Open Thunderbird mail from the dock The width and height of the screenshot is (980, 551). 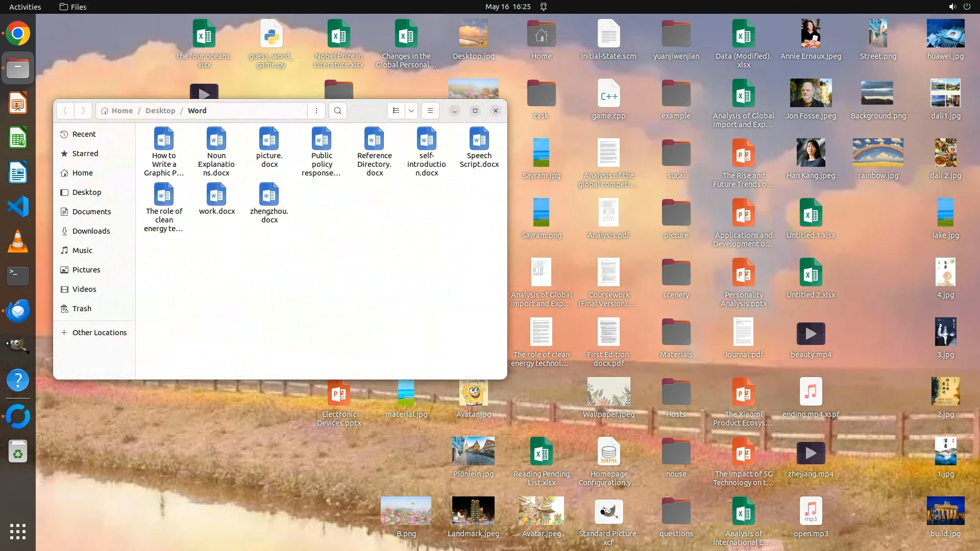18,311
